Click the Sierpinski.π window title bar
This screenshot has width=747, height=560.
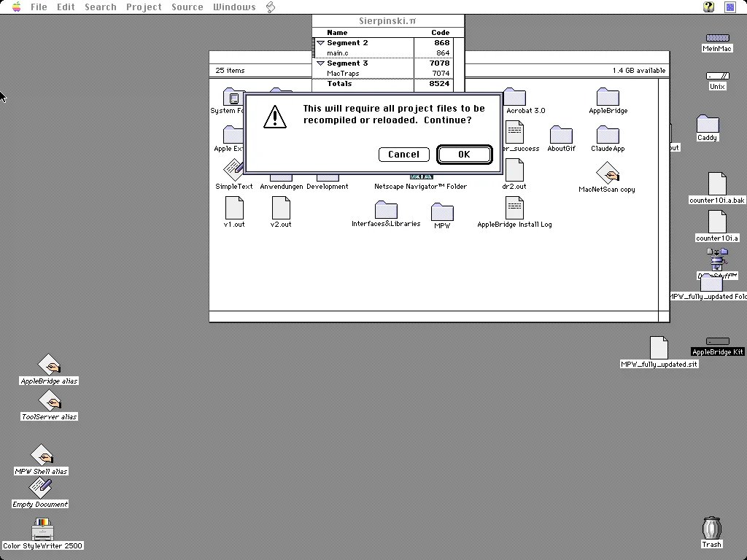click(x=388, y=21)
